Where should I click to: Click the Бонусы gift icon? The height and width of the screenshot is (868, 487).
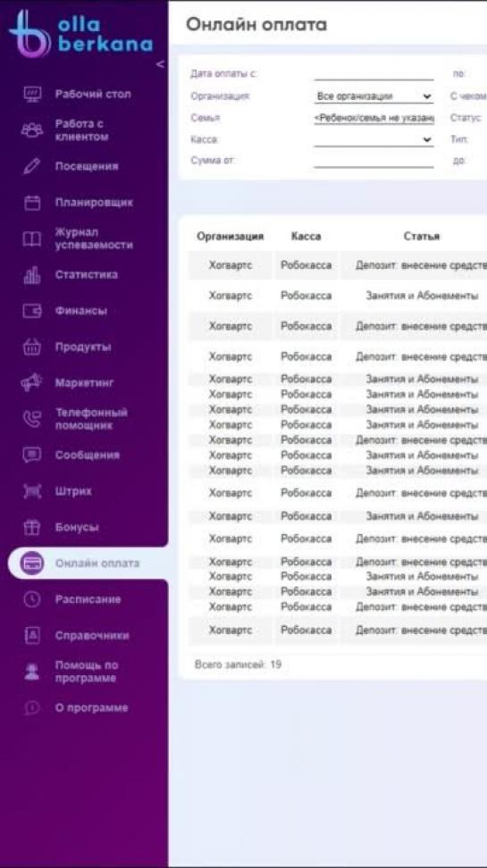pyautogui.click(x=29, y=528)
